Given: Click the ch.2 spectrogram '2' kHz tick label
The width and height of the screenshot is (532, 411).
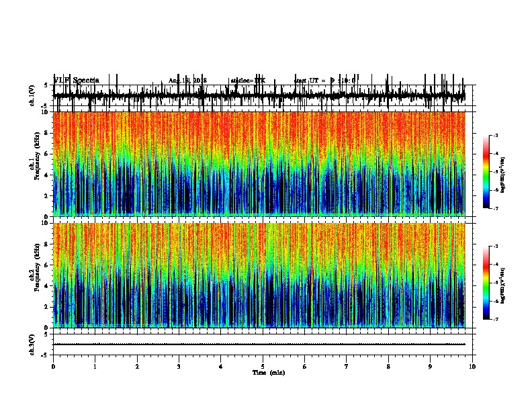Looking at the screenshot, I should pyautogui.click(x=46, y=307).
